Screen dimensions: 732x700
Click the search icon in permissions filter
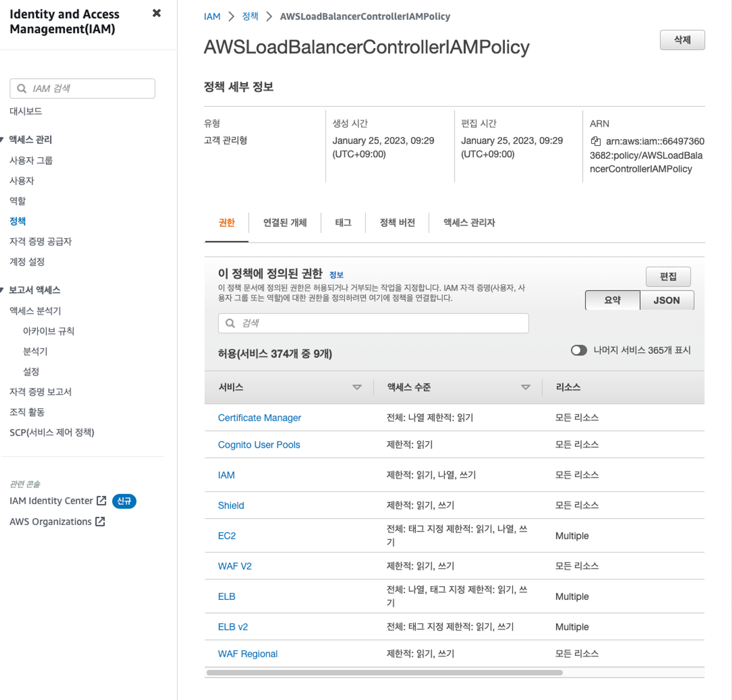[230, 323]
